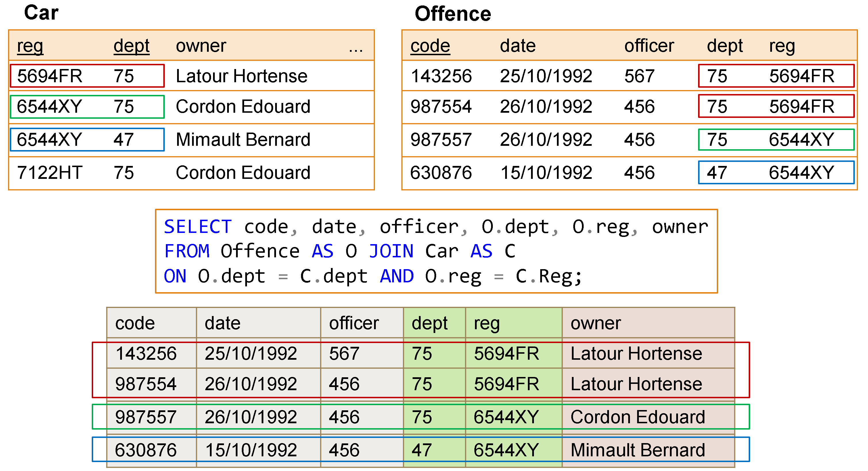Click the underlined code header in Offence table
Screen dimensions: 868x471
click(430, 46)
